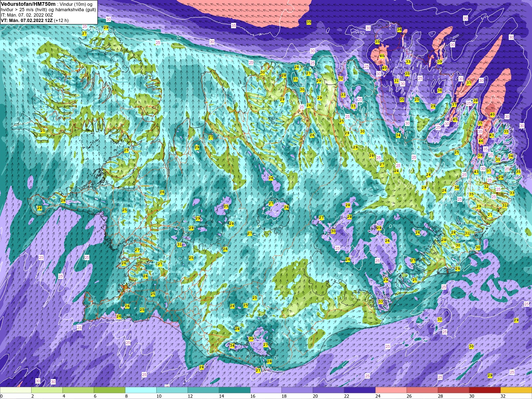Screen dimensions: 532x399
Task: Click the legend swatch between 28 and 30
Action: 453,390
